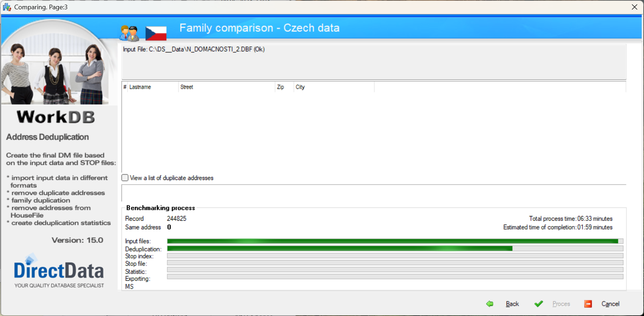
Task: Click the family people icon in header
Action: (129, 33)
